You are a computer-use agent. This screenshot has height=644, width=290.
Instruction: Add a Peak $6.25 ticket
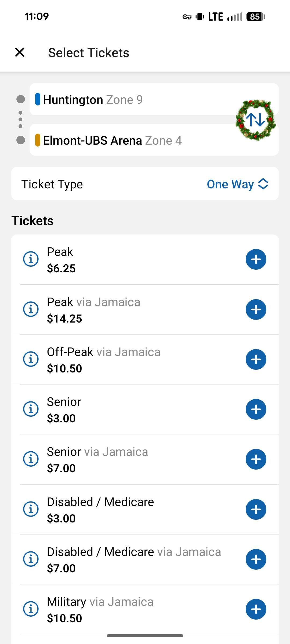click(x=256, y=259)
